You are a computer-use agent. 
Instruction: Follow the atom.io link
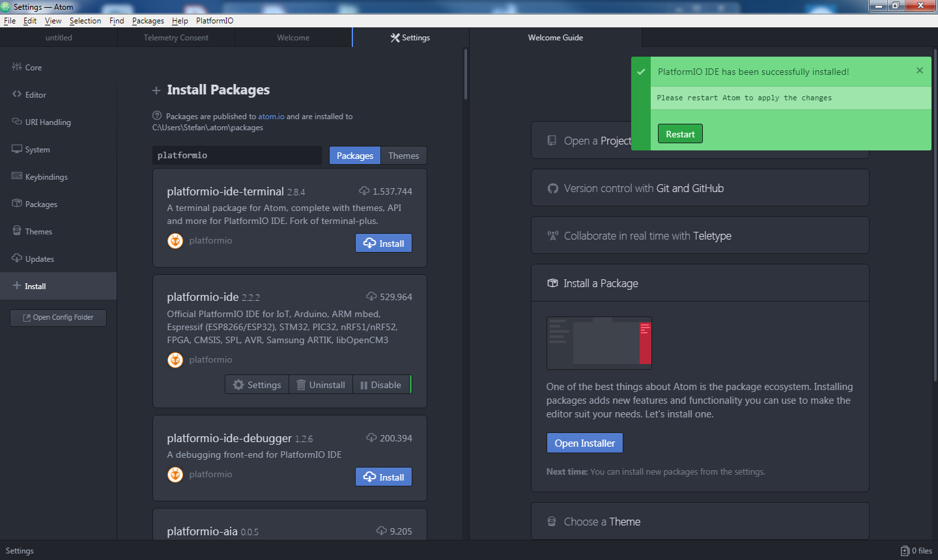tap(271, 117)
